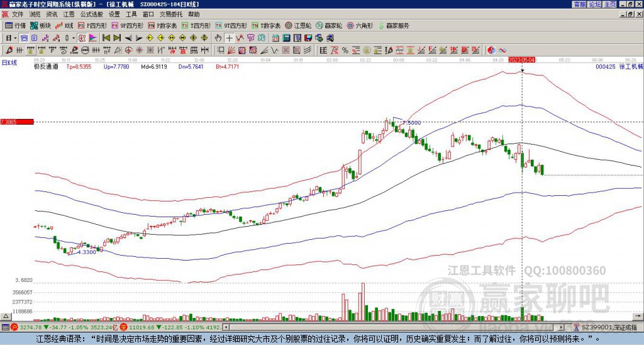Select the percent sign drawing tool

tap(345, 50)
